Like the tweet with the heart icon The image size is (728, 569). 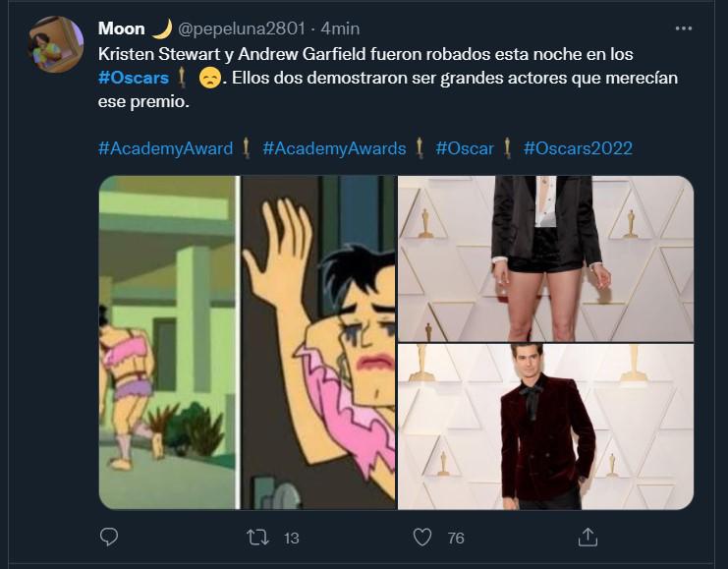point(422,538)
